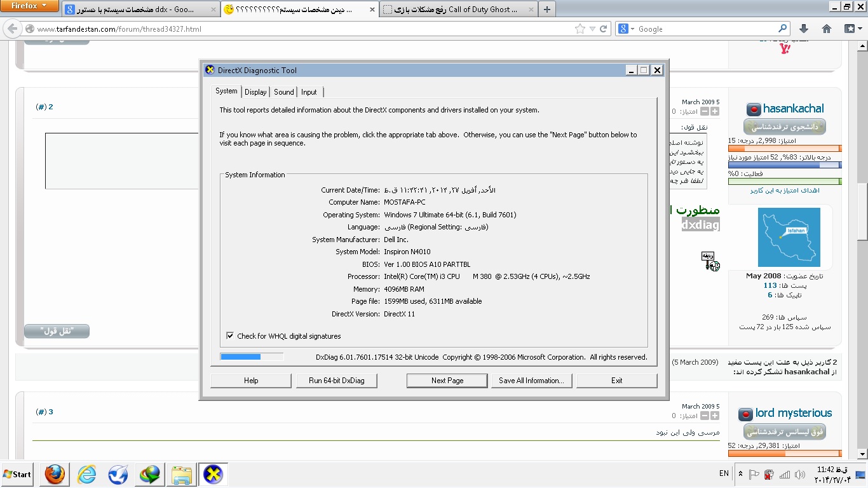The image size is (868, 488).
Task: Open the volume speaker tray icon
Action: click(x=800, y=474)
